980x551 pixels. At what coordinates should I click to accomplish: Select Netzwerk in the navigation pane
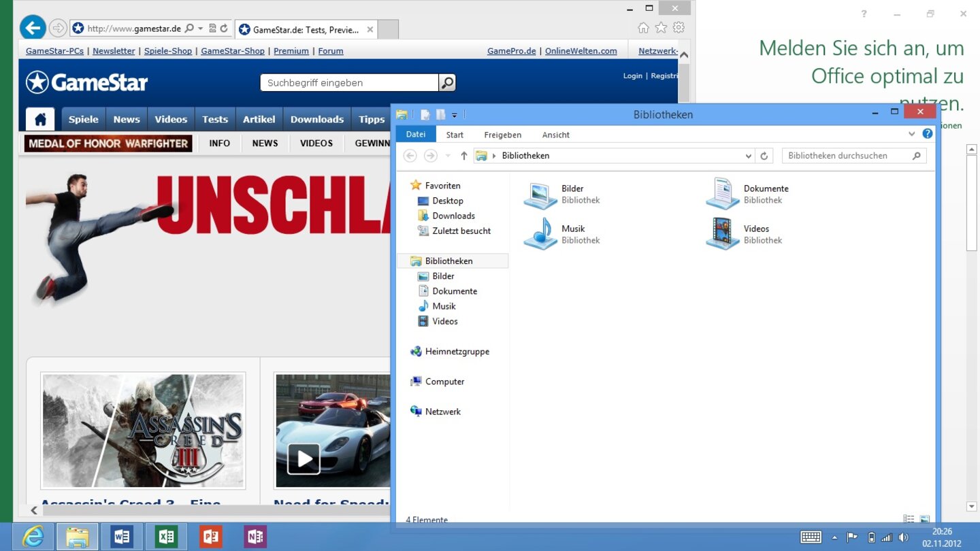coord(436,412)
